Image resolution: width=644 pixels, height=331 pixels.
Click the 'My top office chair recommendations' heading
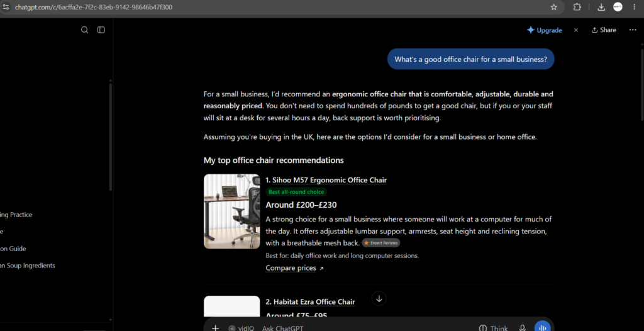click(x=274, y=160)
